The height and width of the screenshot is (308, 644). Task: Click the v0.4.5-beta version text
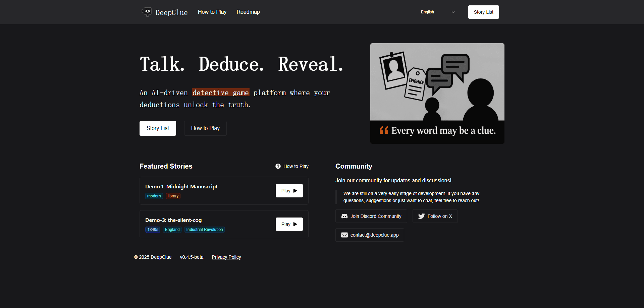tap(192, 257)
